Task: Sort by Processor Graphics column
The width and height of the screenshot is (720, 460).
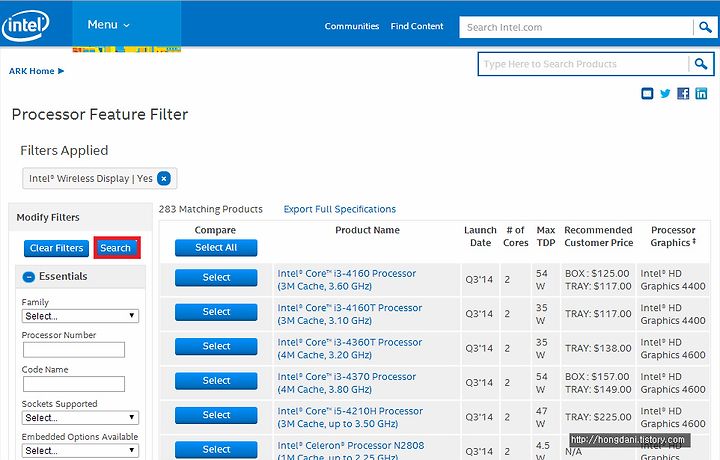Action: [x=673, y=236]
